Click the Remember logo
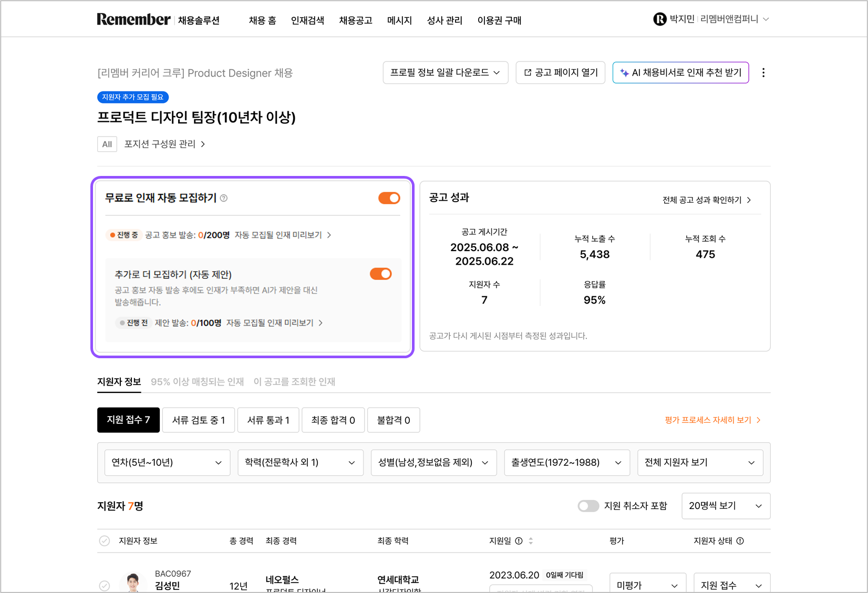The height and width of the screenshot is (593, 868). (x=133, y=19)
